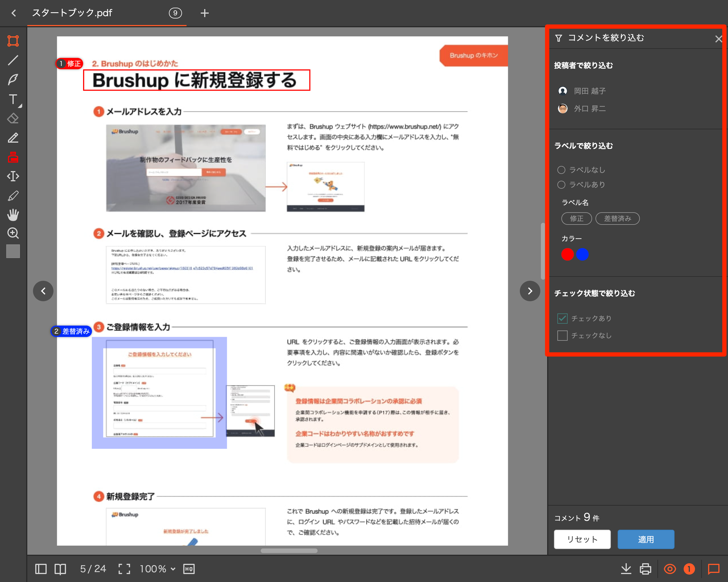The width and height of the screenshot is (728, 582).
Task: Uncheck the チェックあり checkbox
Action: coord(562,318)
